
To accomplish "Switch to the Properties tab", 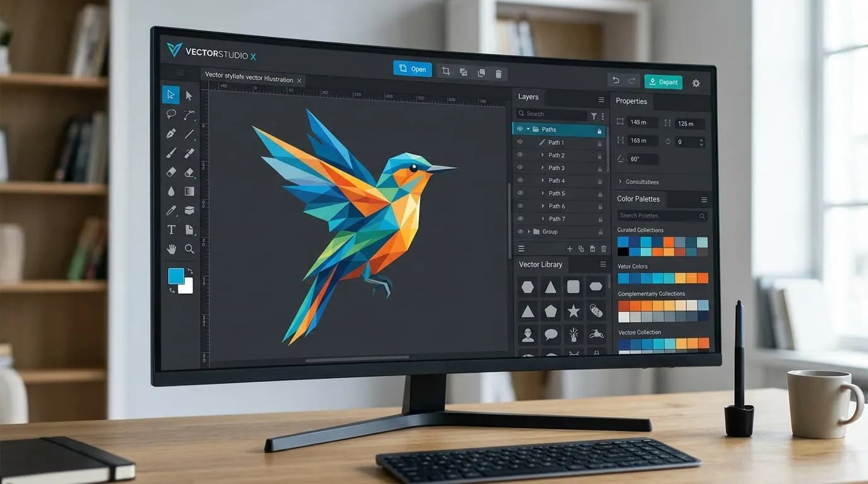I will pos(631,101).
